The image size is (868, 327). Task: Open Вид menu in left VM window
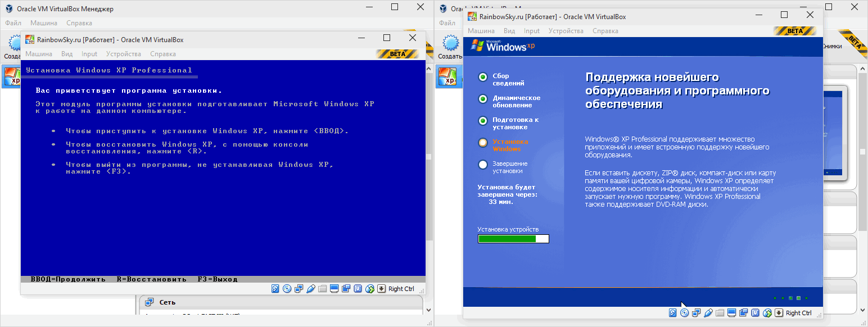(x=67, y=54)
